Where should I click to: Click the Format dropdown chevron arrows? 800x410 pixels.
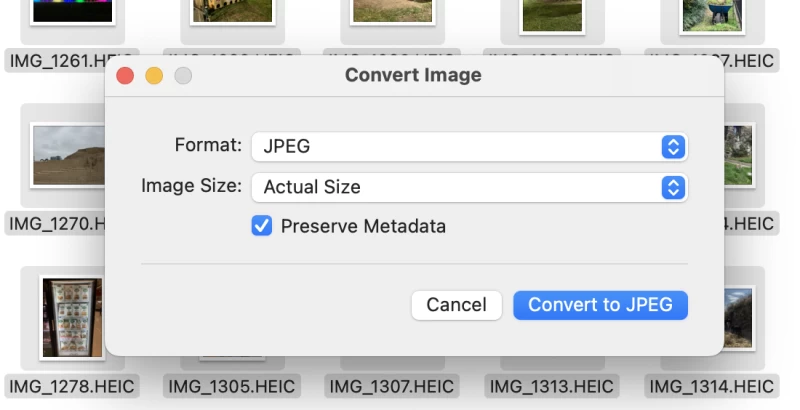pyautogui.click(x=674, y=146)
